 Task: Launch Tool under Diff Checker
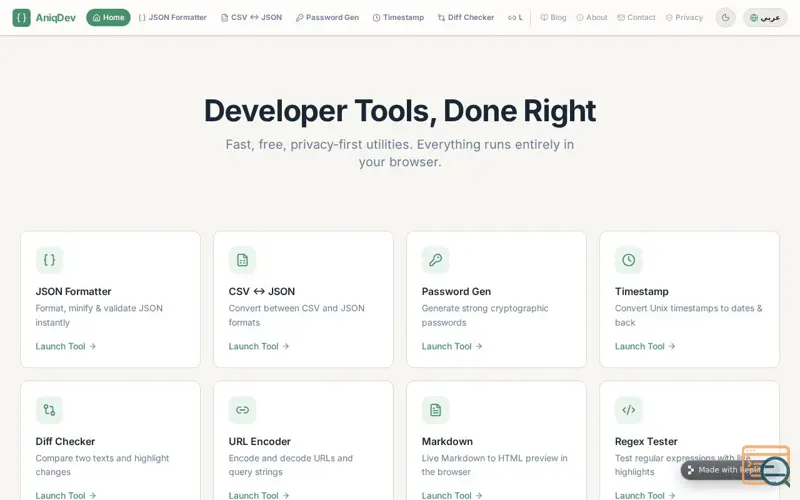66,495
